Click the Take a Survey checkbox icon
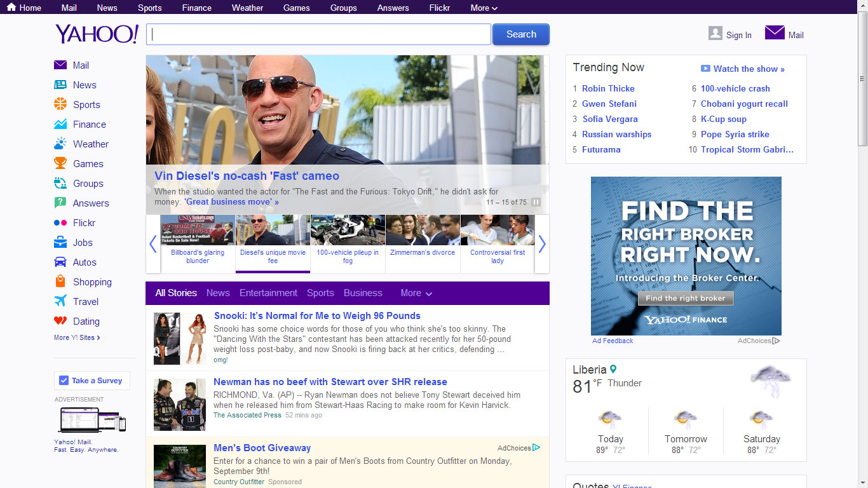 [64, 380]
